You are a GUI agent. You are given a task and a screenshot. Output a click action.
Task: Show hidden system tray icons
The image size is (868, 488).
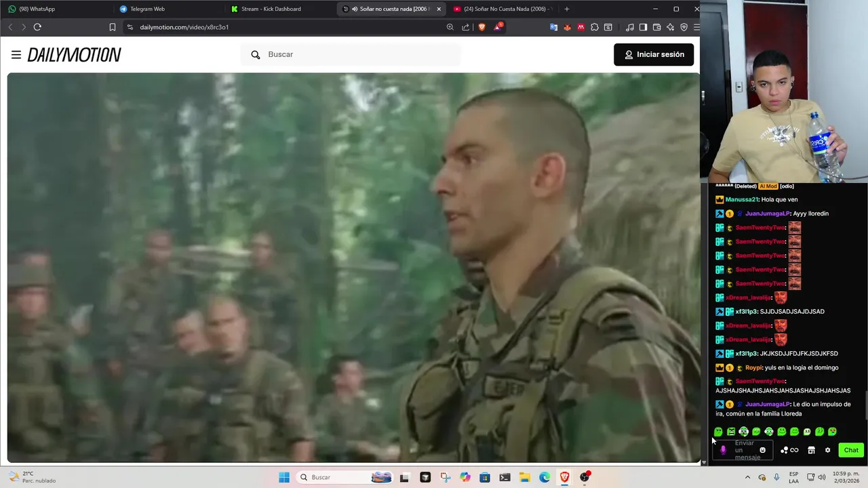tap(747, 477)
